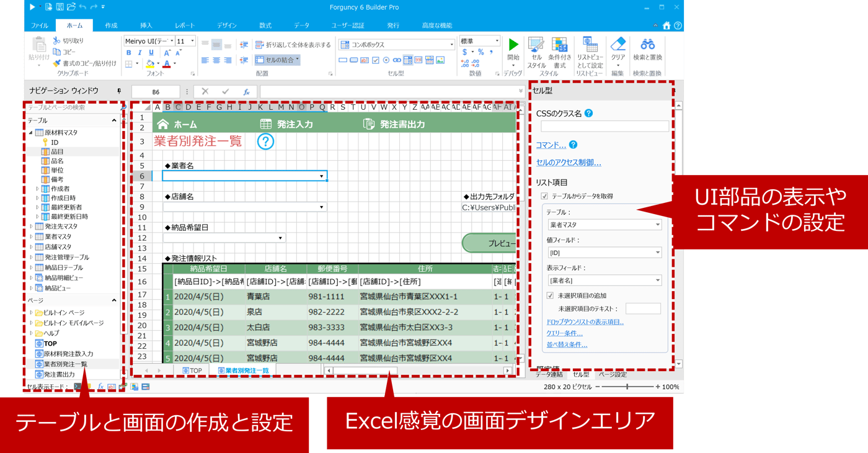Select the image cell type icon
Screen dimensions: 868x453
tap(440, 60)
